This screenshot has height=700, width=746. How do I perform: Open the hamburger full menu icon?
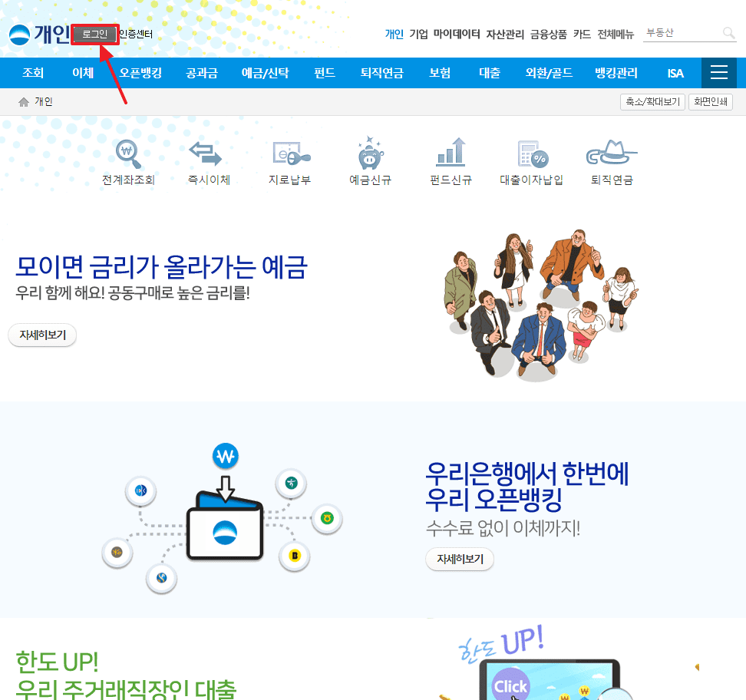click(719, 73)
